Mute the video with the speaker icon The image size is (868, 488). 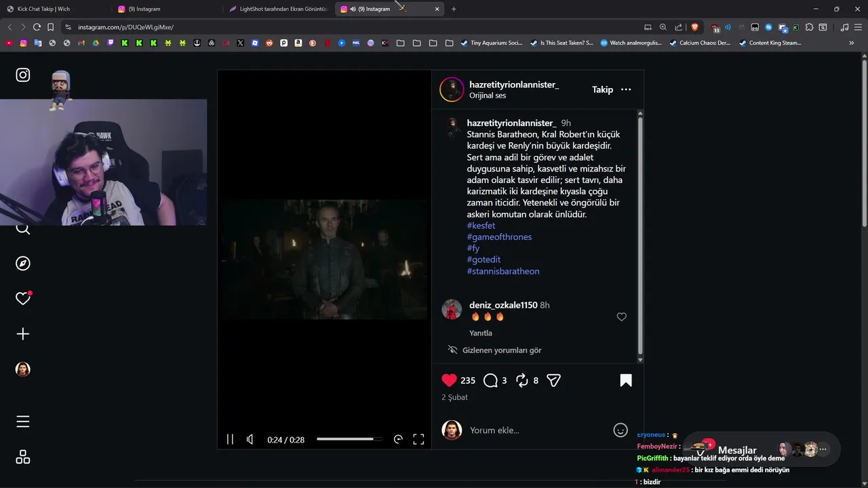250,439
